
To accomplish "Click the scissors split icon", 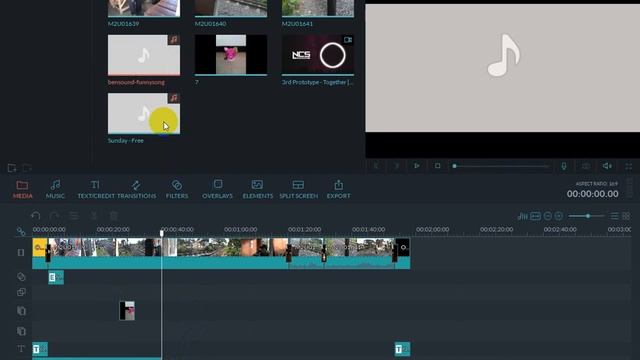I will [x=93, y=216].
